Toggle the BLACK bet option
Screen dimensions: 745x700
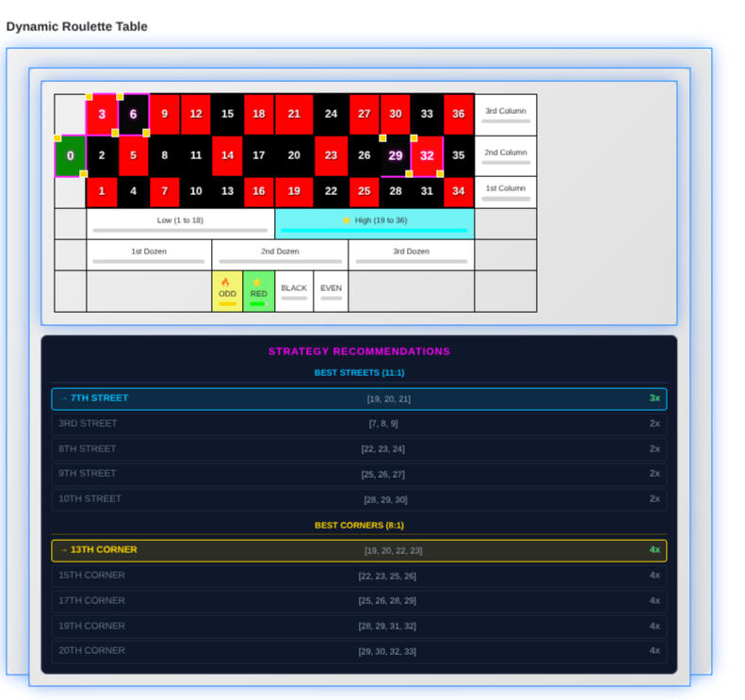(x=294, y=291)
